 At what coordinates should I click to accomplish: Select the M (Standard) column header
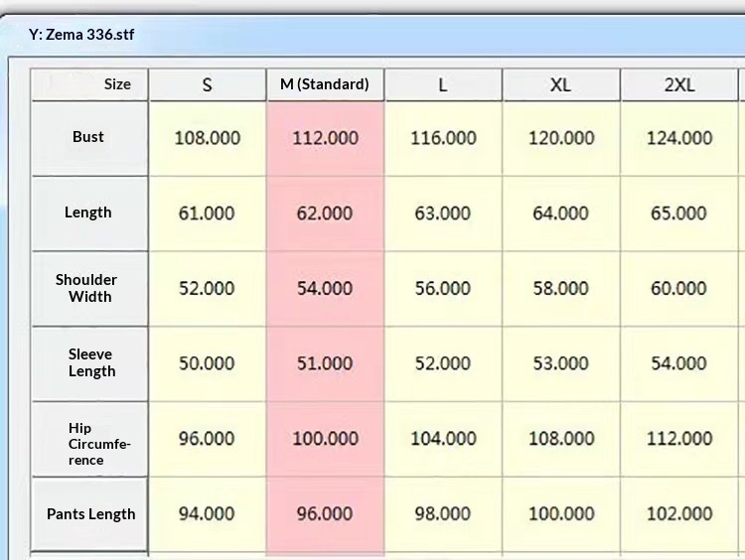pyautogui.click(x=325, y=85)
